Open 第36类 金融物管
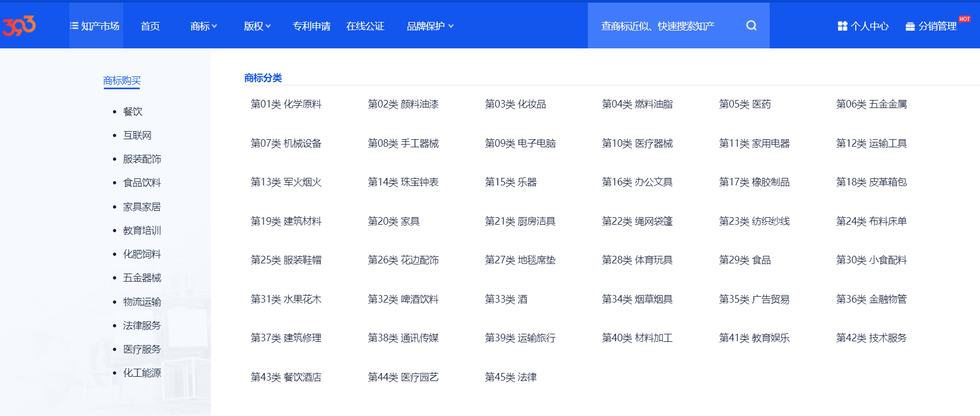 tap(871, 299)
